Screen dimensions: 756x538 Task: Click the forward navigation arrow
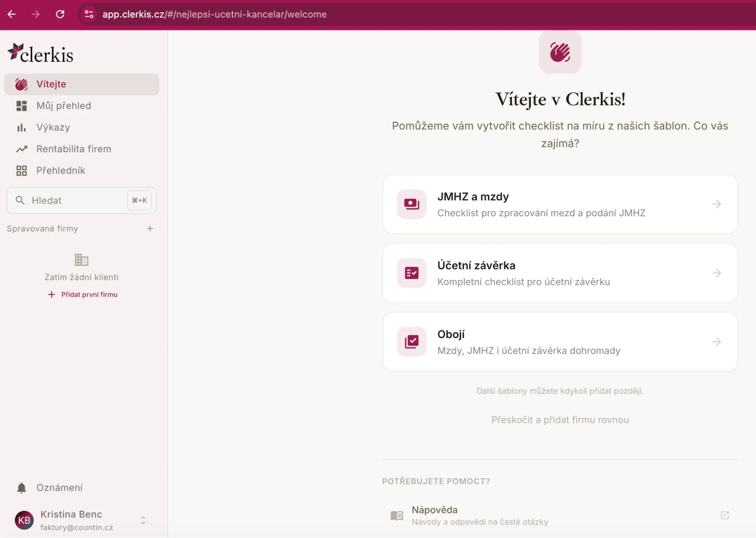[36, 14]
